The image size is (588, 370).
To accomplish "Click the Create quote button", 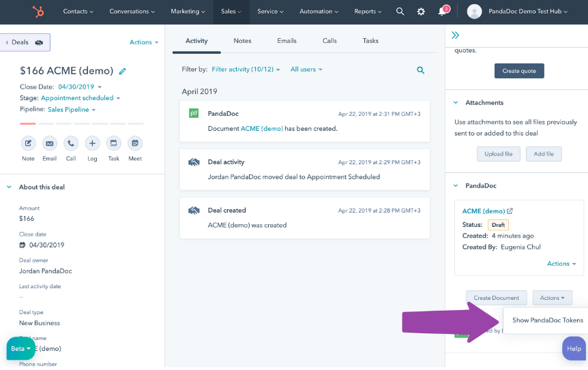I will click(x=519, y=71).
